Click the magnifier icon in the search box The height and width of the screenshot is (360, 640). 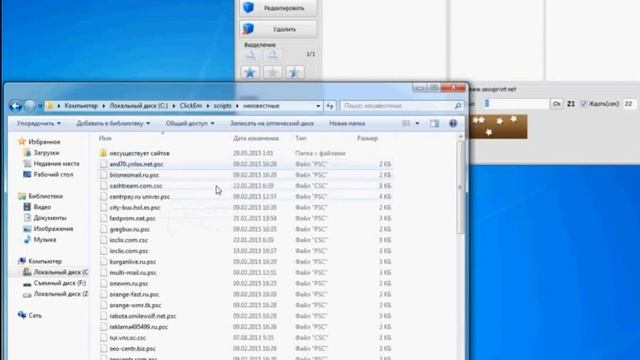point(458,106)
